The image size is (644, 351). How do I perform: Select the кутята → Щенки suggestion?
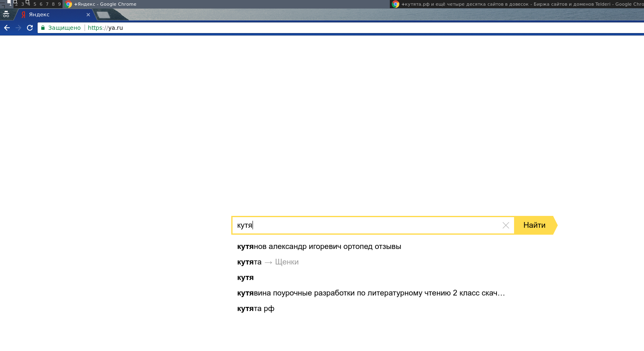(268, 262)
